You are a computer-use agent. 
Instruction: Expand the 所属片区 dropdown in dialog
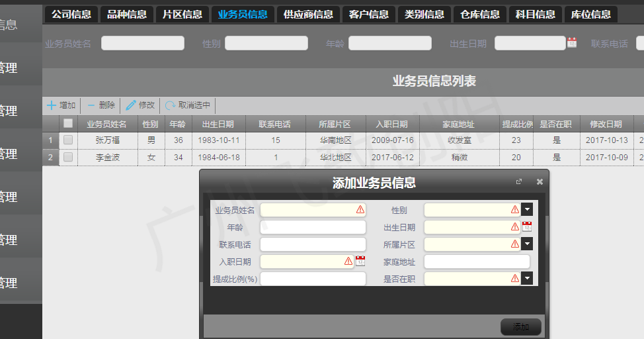click(x=527, y=244)
